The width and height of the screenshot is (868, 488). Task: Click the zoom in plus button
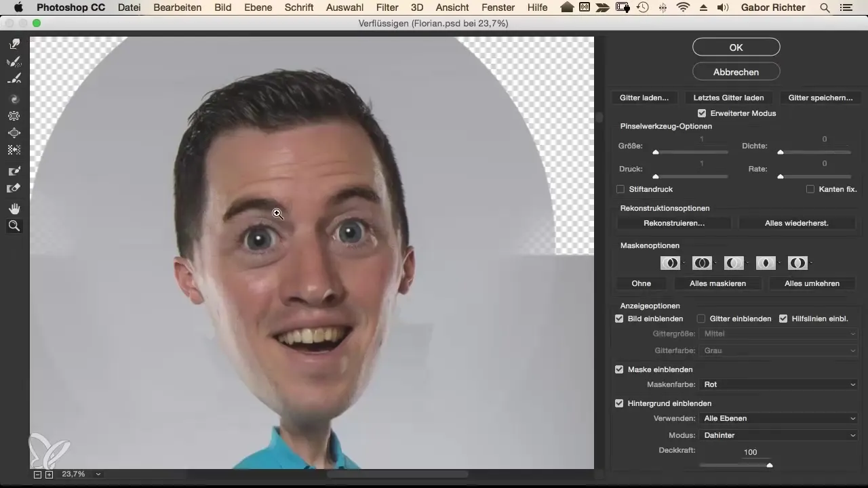(x=49, y=474)
